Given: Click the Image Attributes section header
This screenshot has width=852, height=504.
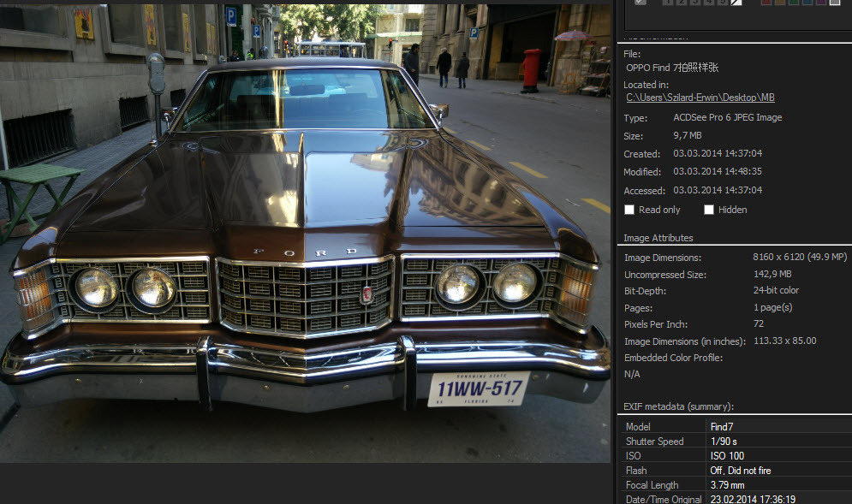Looking at the screenshot, I should tap(658, 238).
